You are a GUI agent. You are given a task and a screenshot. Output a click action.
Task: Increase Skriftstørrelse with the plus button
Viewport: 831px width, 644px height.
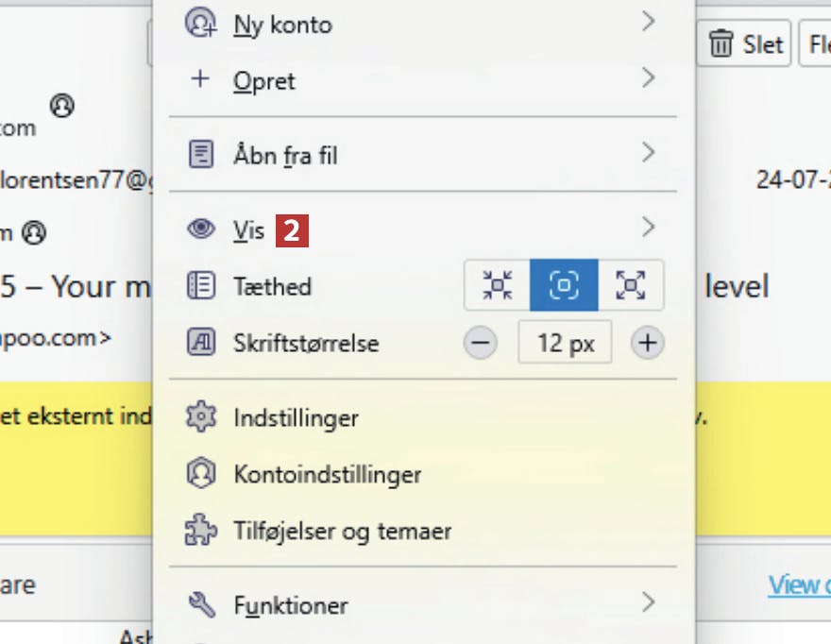pyautogui.click(x=647, y=343)
